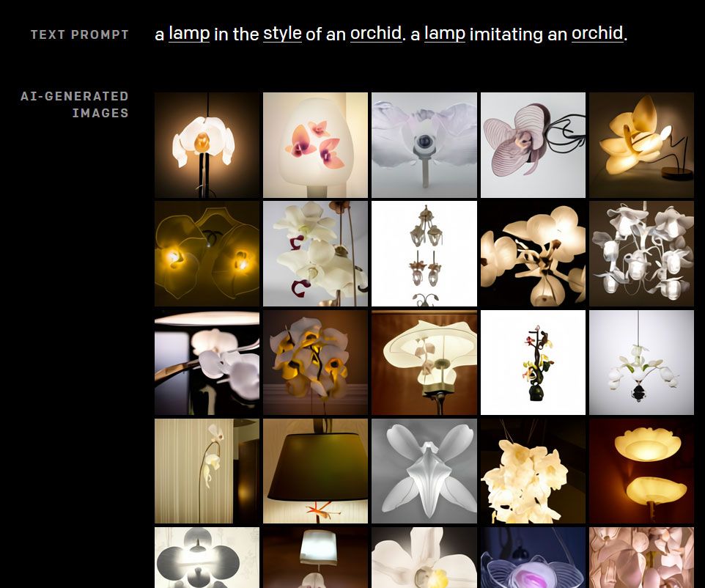
Task: View white orchids with dark red lips
Action: [x=315, y=254]
